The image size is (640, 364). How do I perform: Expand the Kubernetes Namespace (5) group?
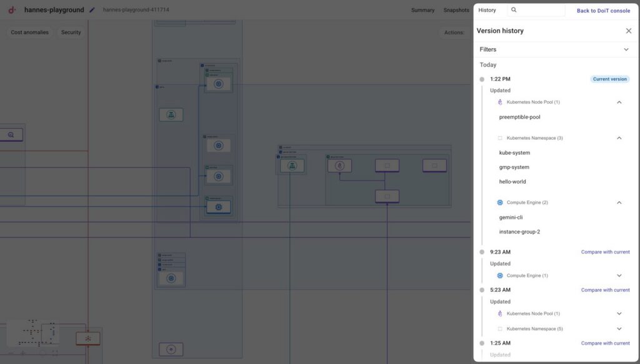[619, 328]
